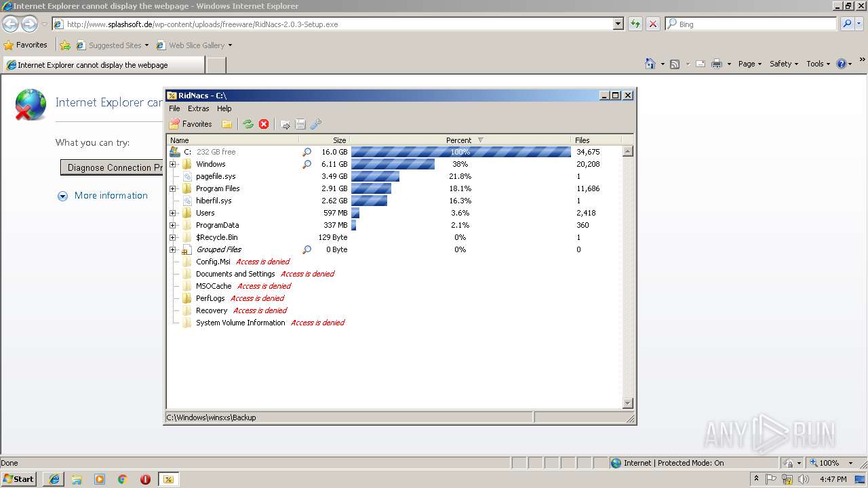Open the IE Favorites button
This screenshot has width=868, height=488.
[25, 45]
